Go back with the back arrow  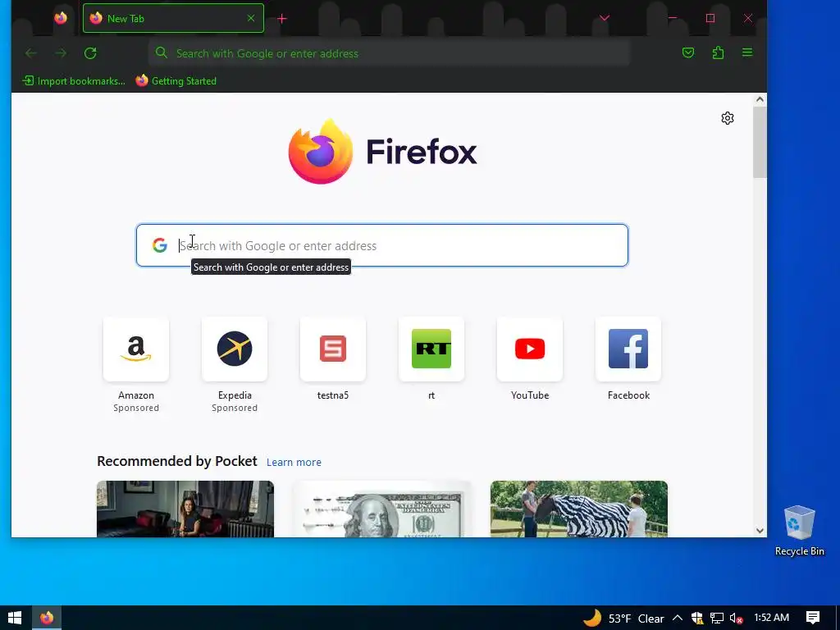click(x=31, y=53)
